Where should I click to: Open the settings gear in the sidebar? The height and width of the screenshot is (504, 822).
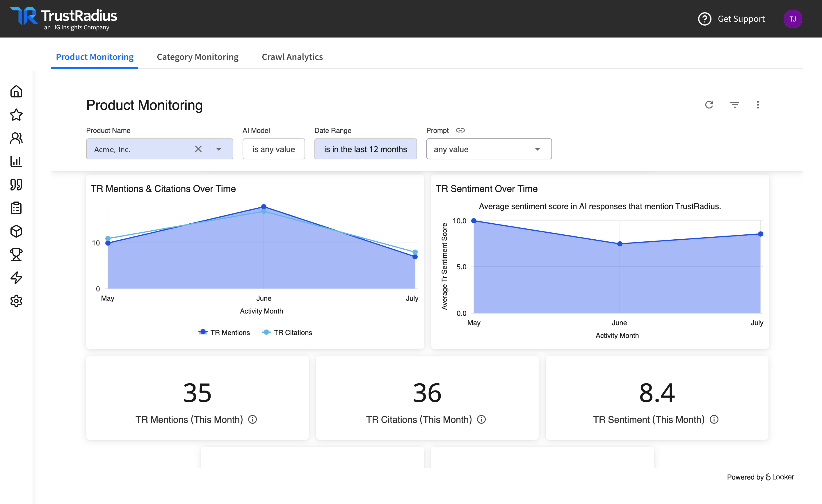[x=16, y=301]
